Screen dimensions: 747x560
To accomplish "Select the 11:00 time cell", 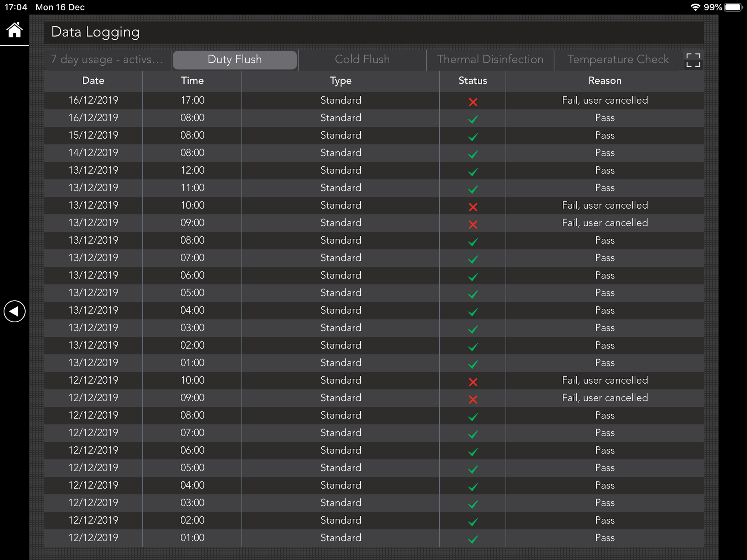I will coord(192,188).
